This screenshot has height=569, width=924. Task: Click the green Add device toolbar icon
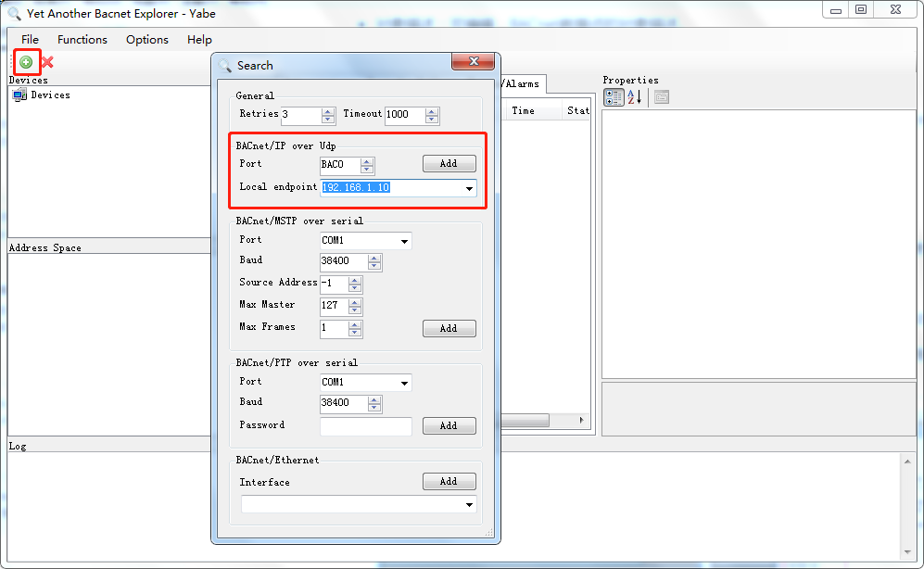pos(26,62)
